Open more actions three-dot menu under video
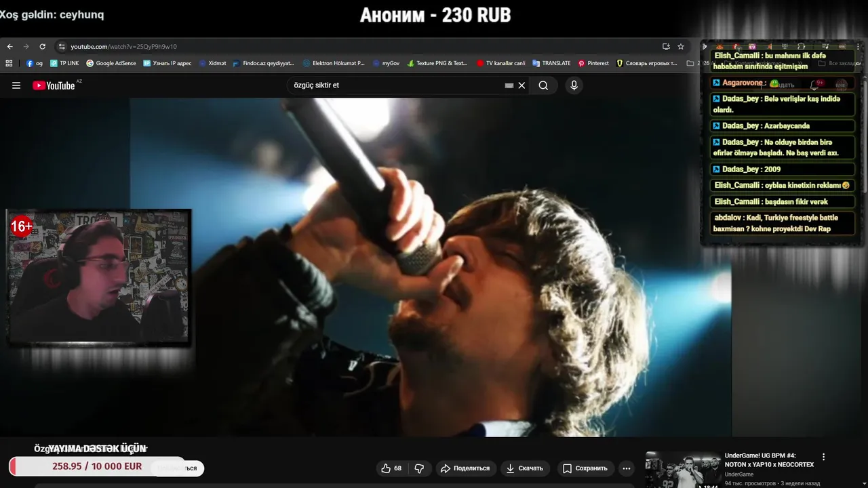The image size is (868, 488). (627, 468)
